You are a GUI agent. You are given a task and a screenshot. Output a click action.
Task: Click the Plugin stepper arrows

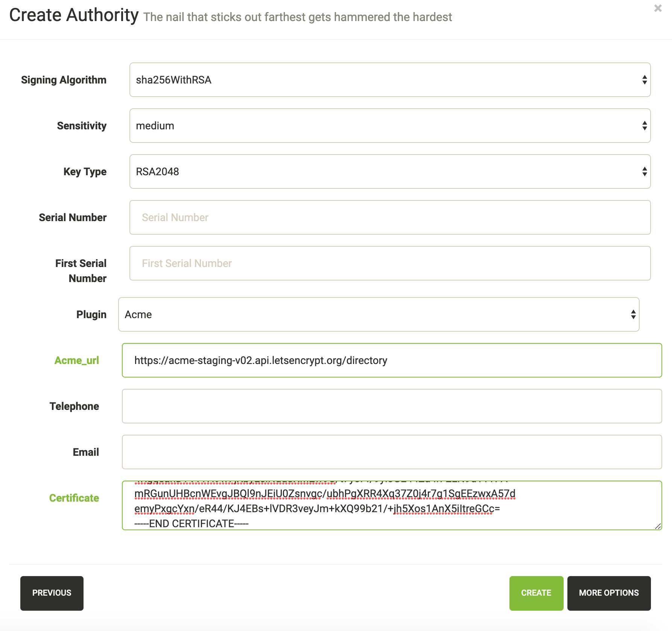coord(632,314)
